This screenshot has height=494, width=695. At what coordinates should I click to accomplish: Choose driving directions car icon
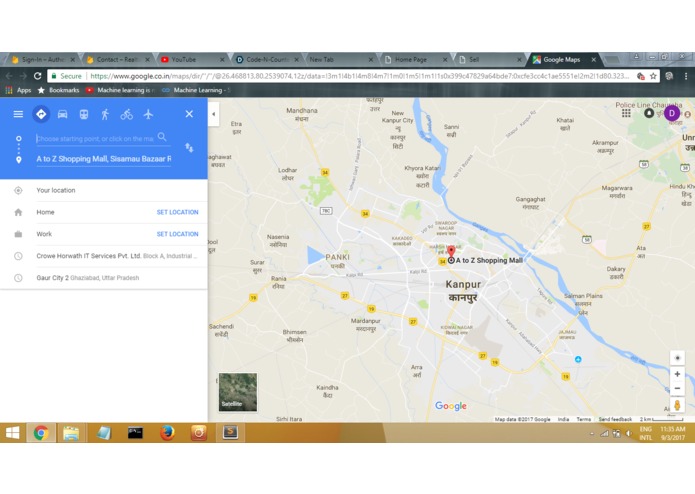[x=62, y=114]
